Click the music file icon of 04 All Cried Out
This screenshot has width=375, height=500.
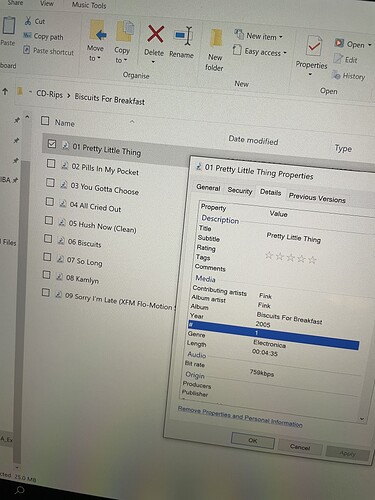[x=62, y=203]
